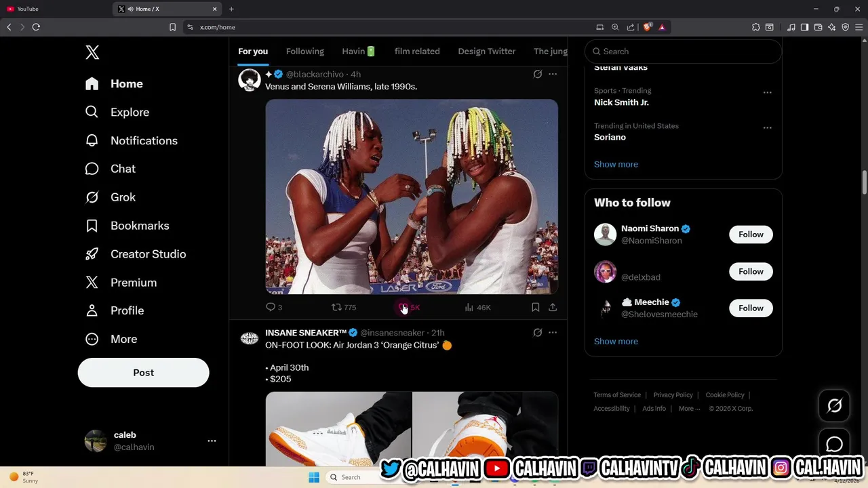Viewport: 868px width, 488px height.
Task: Expand the footer More link
Action: click(x=690, y=409)
